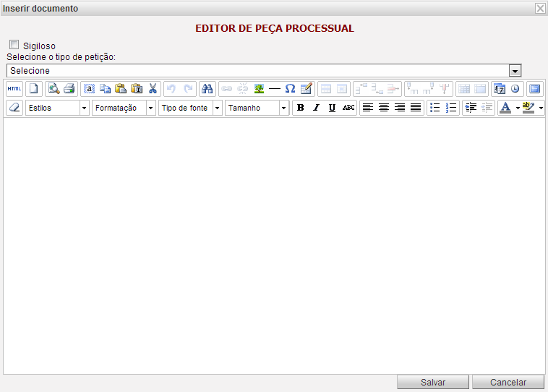Image resolution: width=548 pixels, height=392 pixels.
Task: Click the select all icon
Action: [90, 89]
